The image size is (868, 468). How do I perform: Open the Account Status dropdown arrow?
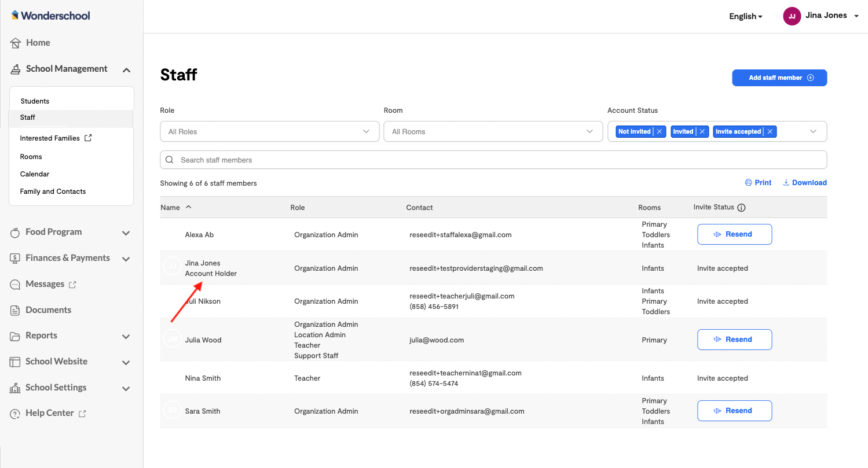(813, 131)
